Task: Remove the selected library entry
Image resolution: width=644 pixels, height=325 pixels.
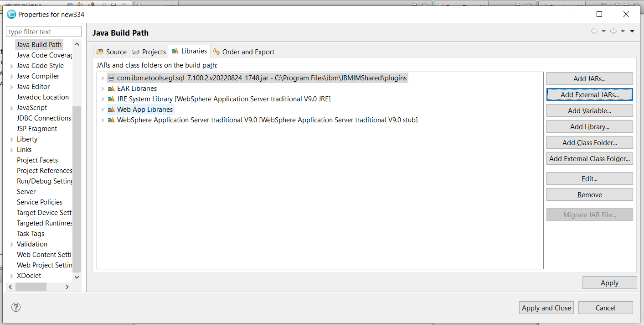Action: point(589,194)
